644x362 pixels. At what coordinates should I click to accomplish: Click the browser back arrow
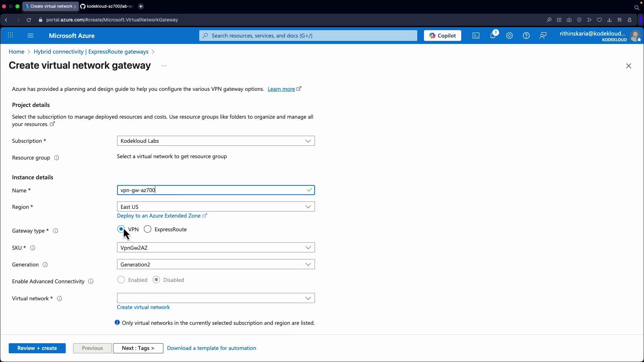point(6,20)
